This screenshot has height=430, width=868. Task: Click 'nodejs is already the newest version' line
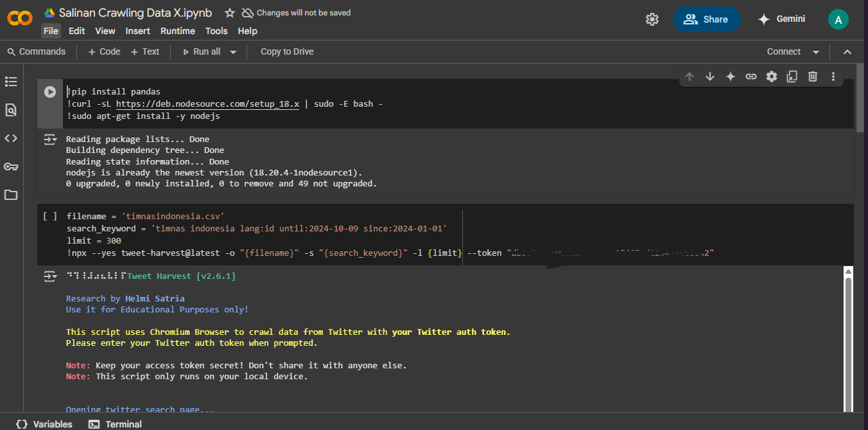(x=214, y=172)
